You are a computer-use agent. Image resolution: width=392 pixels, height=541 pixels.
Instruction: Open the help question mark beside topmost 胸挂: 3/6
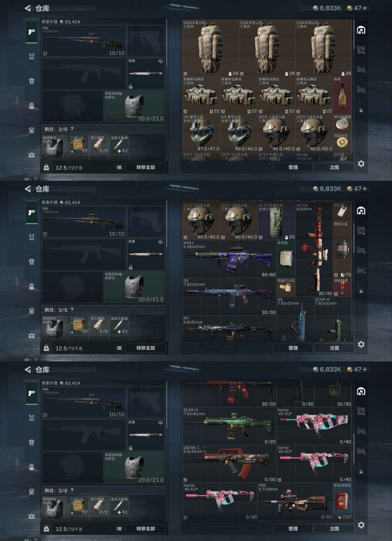click(72, 129)
